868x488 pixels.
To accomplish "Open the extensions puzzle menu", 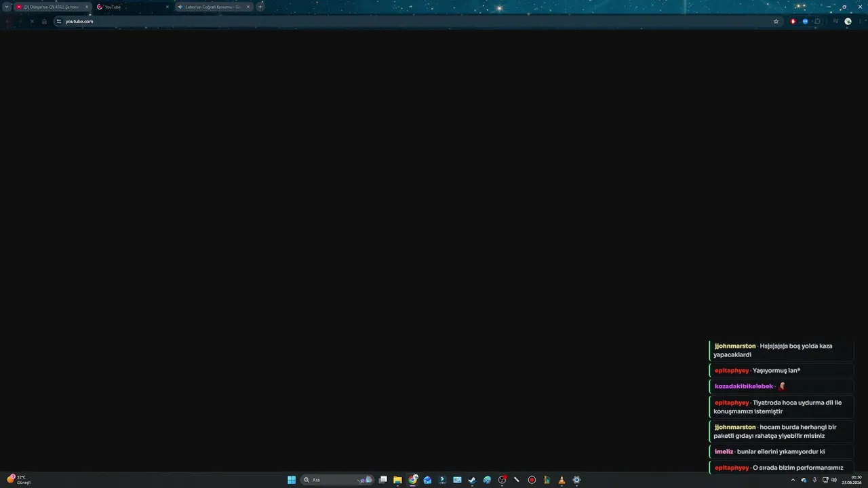I will point(817,21).
